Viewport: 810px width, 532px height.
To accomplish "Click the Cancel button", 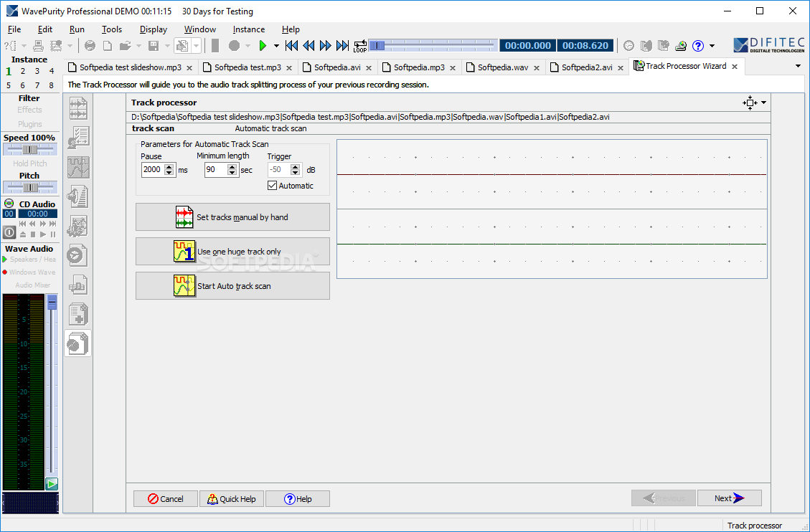I will click(x=165, y=498).
